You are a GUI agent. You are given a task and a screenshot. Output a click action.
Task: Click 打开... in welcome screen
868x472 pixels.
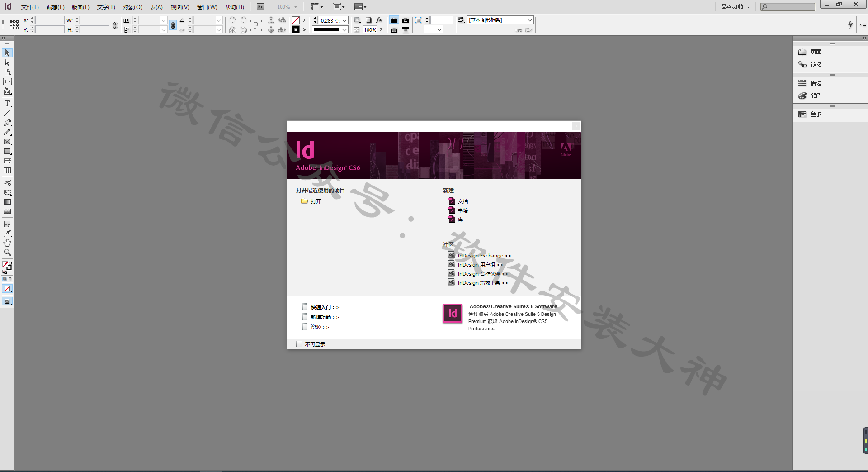[x=313, y=201]
